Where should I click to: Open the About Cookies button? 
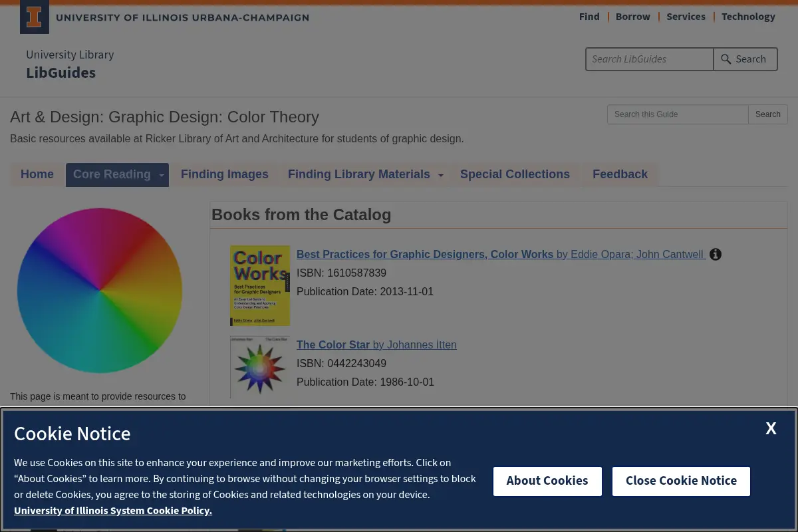pyautogui.click(x=547, y=481)
